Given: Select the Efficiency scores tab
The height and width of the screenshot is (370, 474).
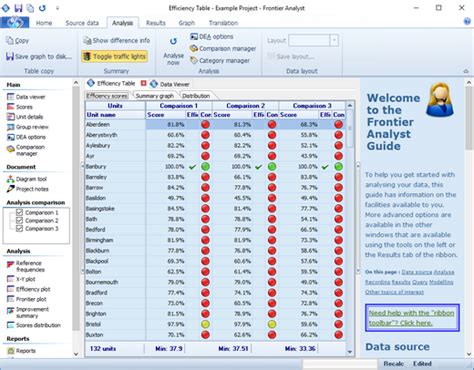Looking at the screenshot, I should (107, 96).
